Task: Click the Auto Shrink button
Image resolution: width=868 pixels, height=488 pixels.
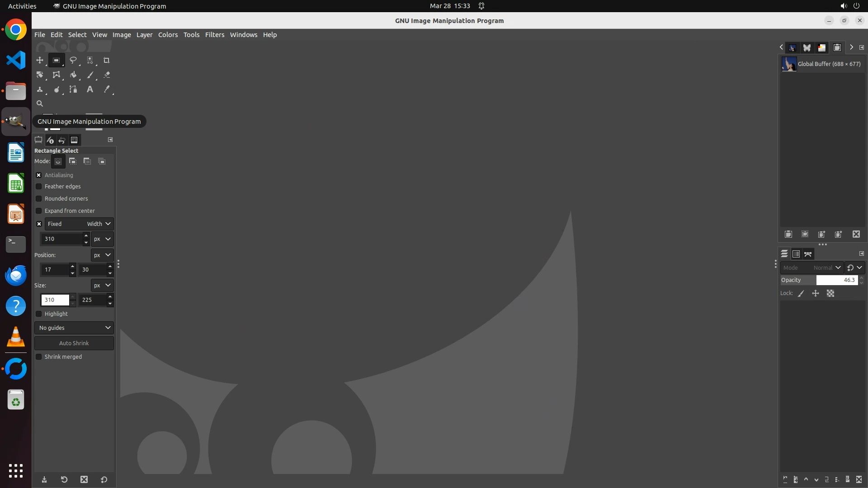Action: (74, 343)
